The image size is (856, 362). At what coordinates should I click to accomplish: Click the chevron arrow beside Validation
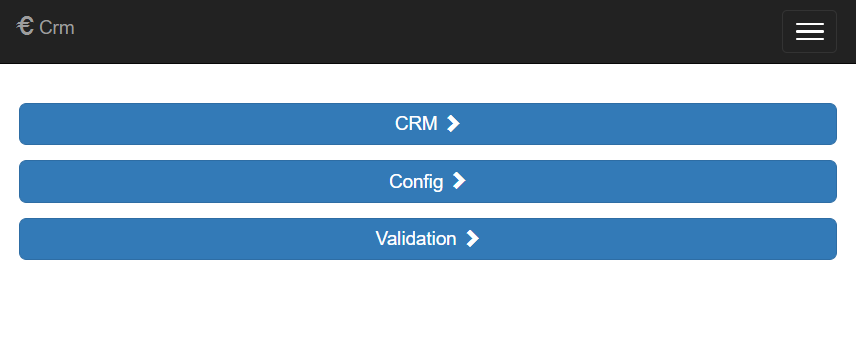point(472,239)
